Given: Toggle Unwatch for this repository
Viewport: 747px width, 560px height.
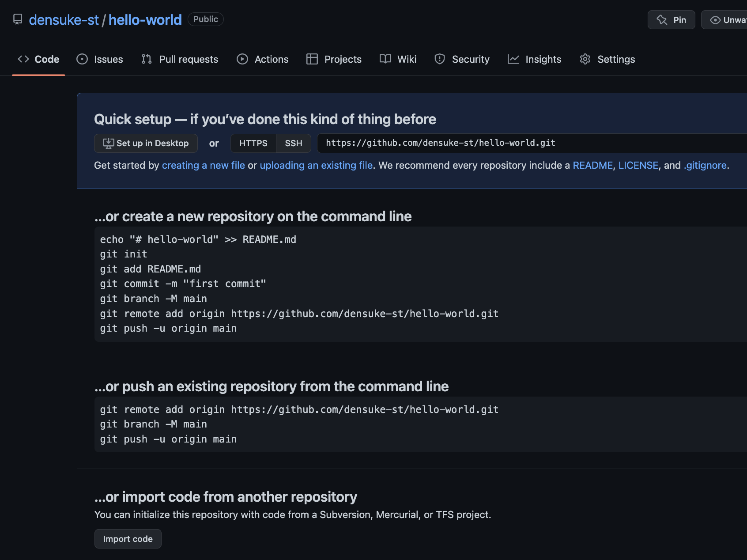Looking at the screenshot, I should 724,20.
